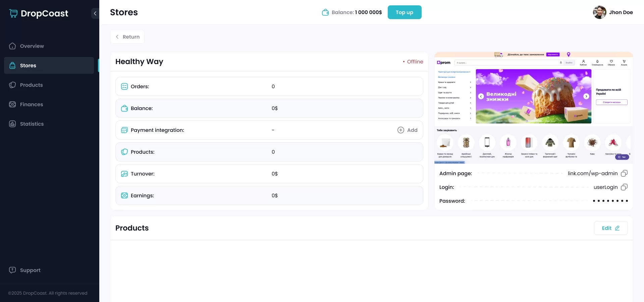Click the Turnover row icon
This screenshot has width=644, height=302.
[124, 174]
